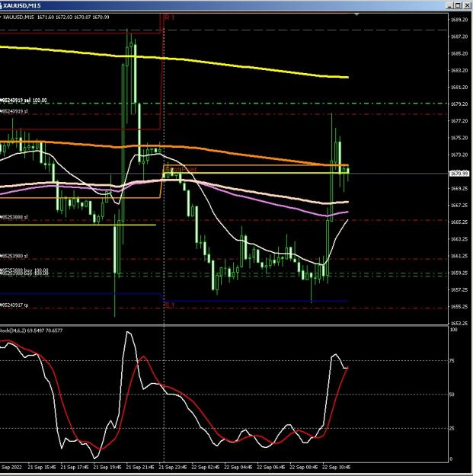Click time axis label 22 Sep 10:45
473x476 pixels.
337,467
